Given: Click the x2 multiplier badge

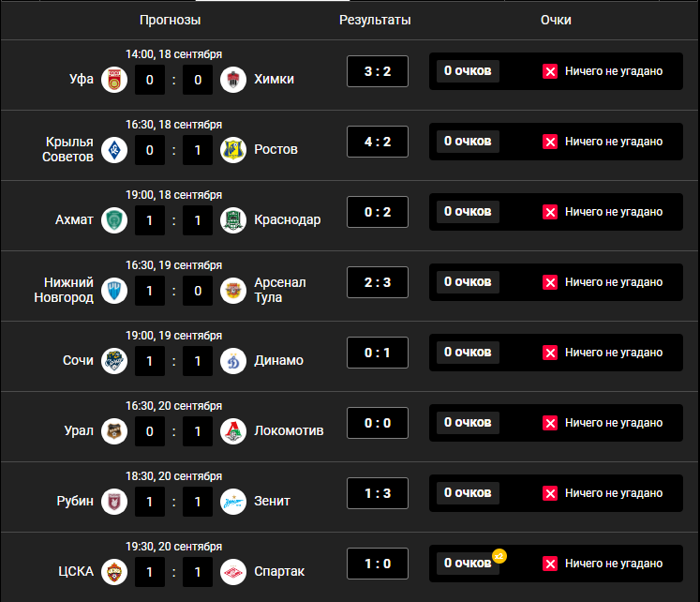Looking at the screenshot, I should 499,556.
